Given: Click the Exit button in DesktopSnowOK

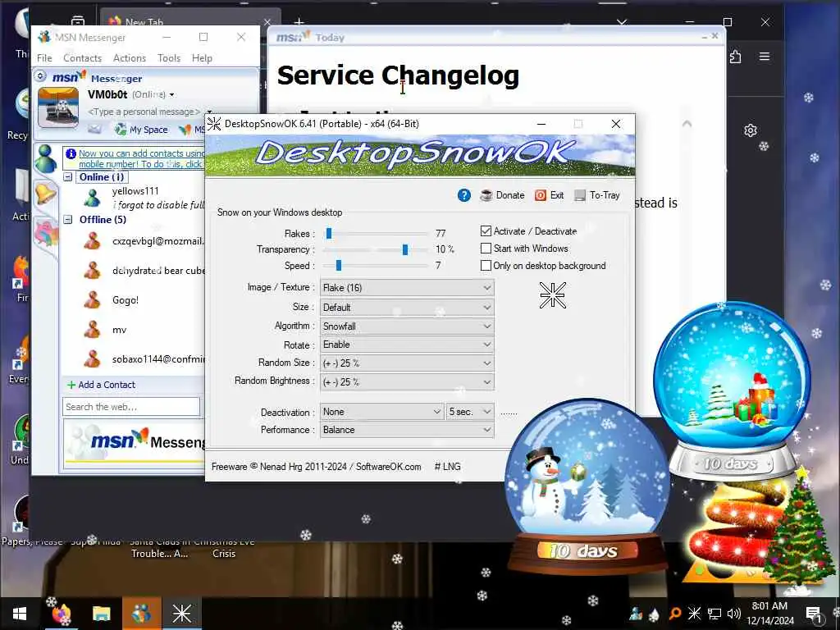Looking at the screenshot, I should coord(549,195).
